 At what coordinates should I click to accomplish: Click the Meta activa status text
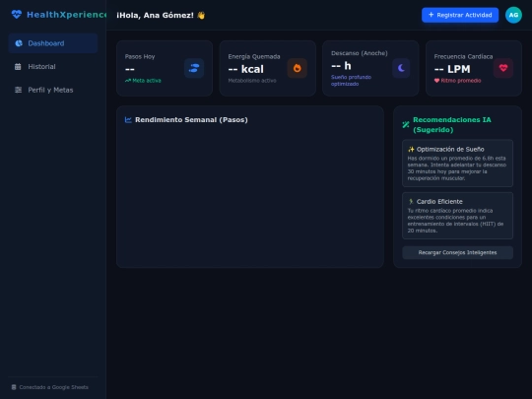147,81
